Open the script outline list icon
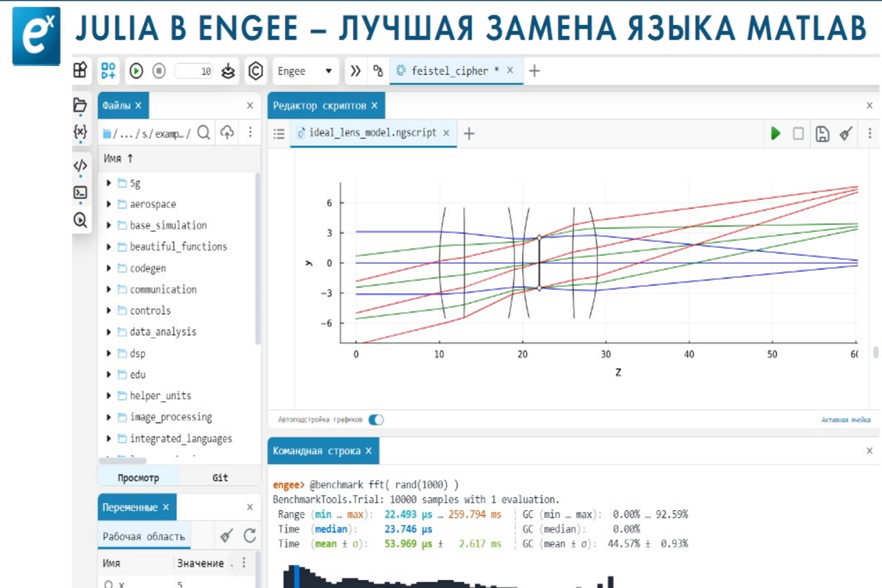The height and width of the screenshot is (588, 882). pyautogui.click(x=279, y=134)
